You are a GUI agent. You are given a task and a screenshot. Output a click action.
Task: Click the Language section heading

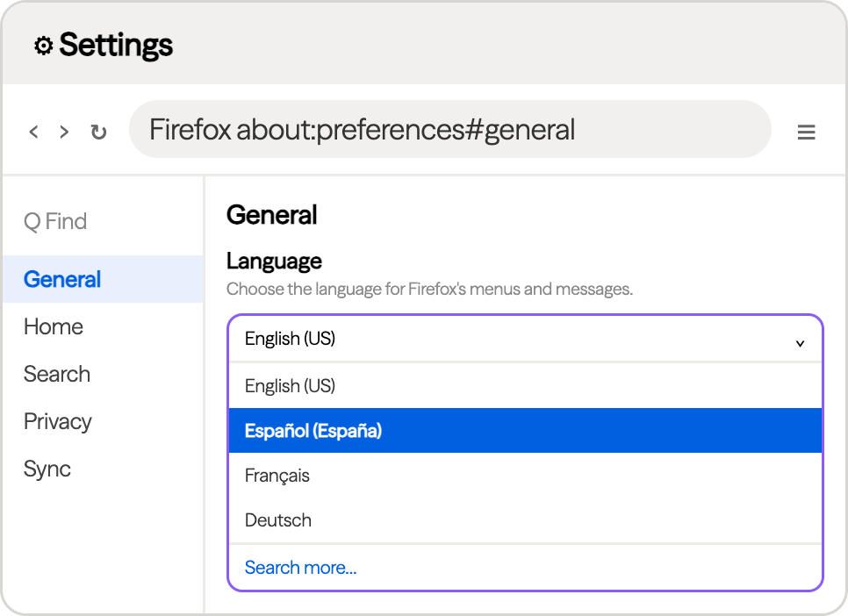click(x=274, y=261)
